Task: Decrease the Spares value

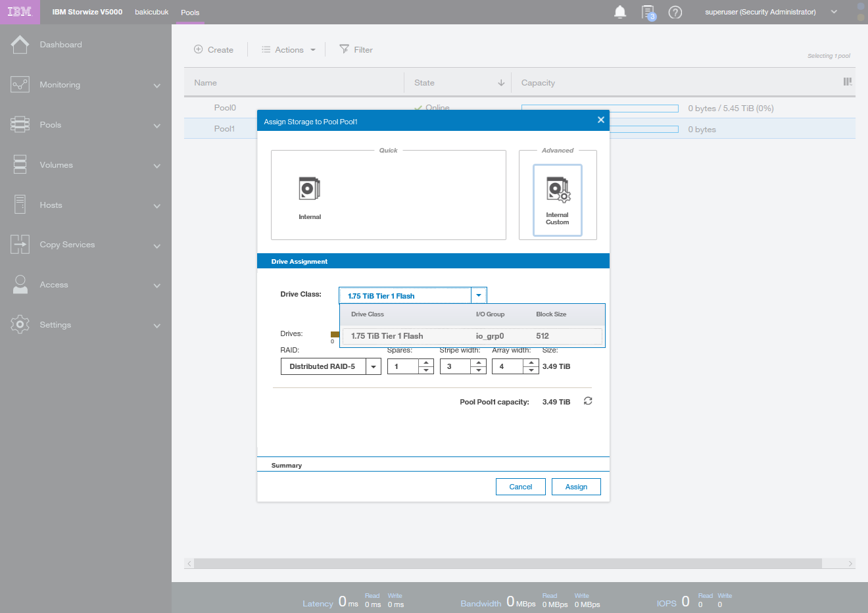Action: tap(426, 370)
